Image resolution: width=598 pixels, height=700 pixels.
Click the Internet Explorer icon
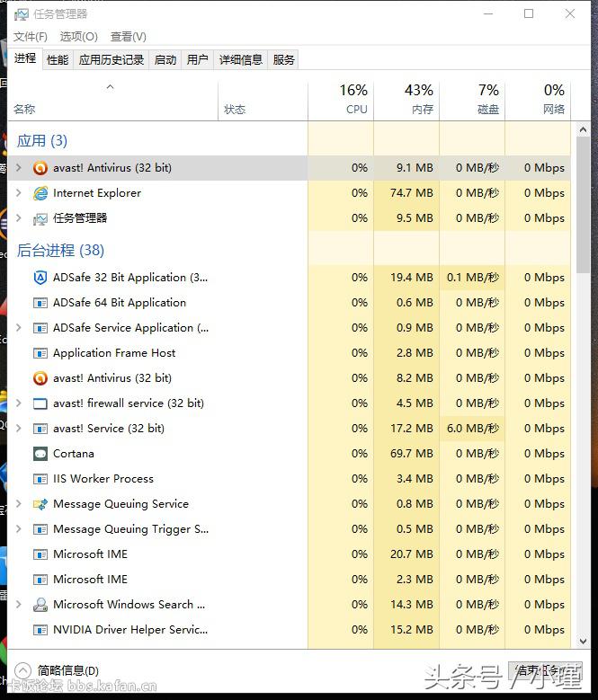pyautogui.click(x=40, y=193)
